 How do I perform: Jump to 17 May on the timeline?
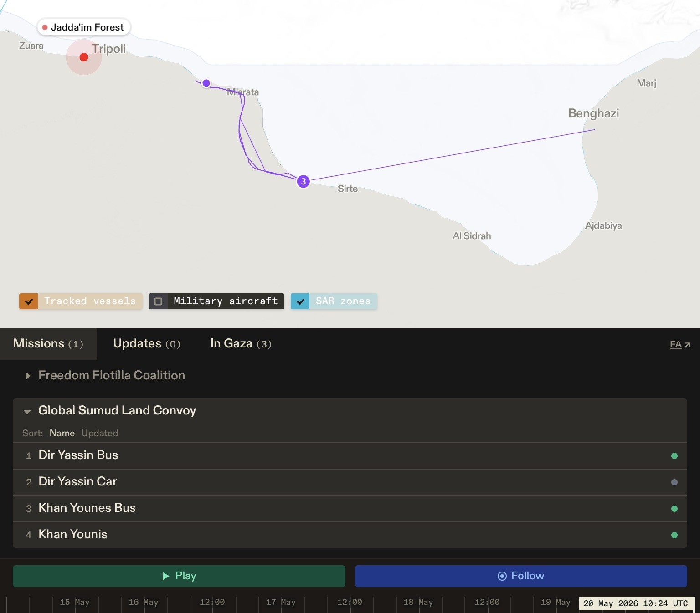point(281,602)
